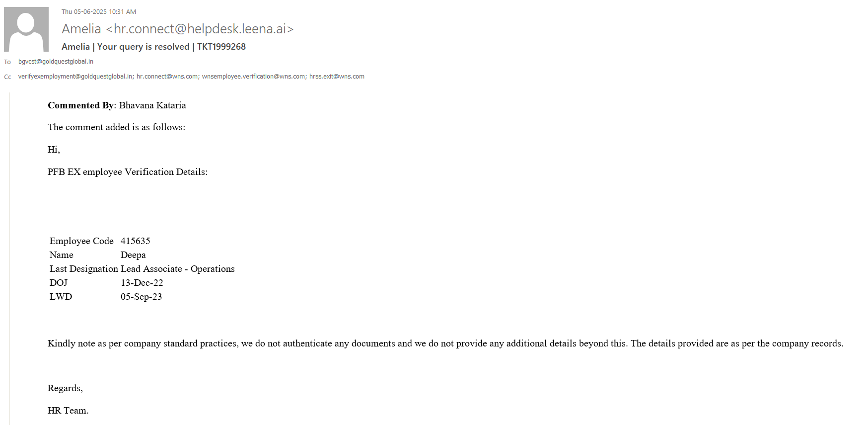Click the designation "Lead Associate - Operations"

pyautogui.click(x=177, y=269)
